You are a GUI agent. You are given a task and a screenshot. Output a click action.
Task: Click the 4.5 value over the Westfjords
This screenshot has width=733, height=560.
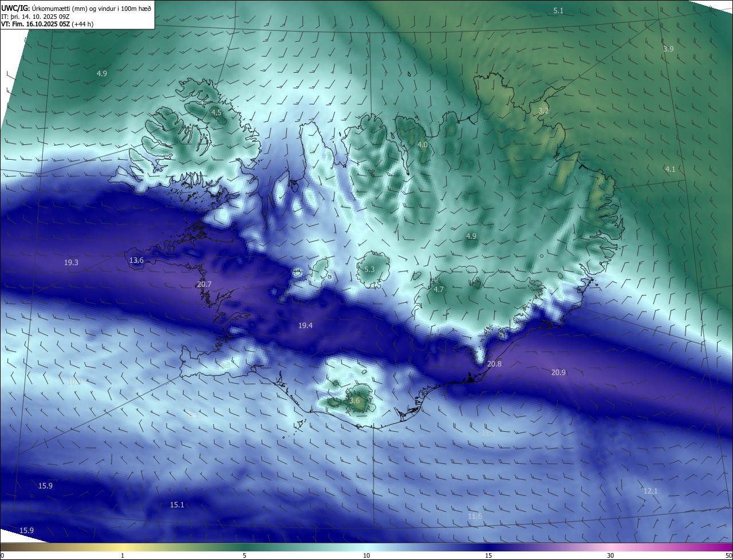pyautogui.click(x=216, y=113)
